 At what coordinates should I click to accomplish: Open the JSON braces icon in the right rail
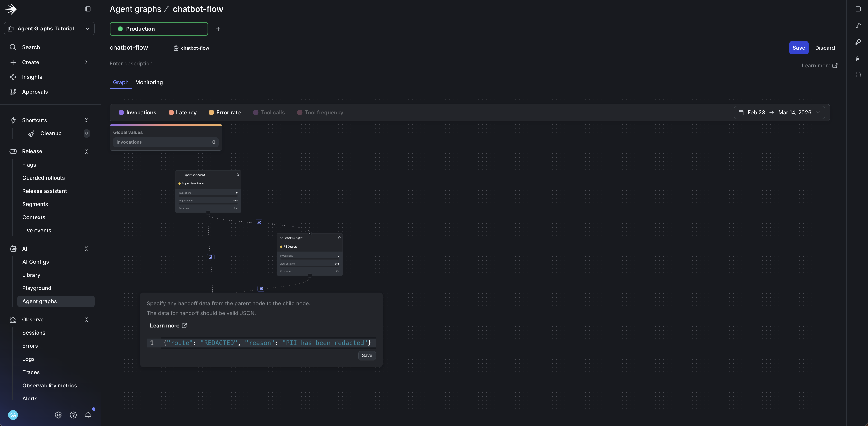pyautogui.click(x=858, y=75)
